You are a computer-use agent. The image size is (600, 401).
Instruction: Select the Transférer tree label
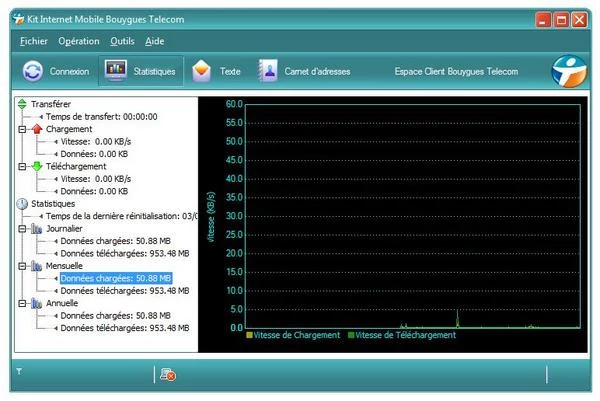pyautogui.click(x=51, y=104)
